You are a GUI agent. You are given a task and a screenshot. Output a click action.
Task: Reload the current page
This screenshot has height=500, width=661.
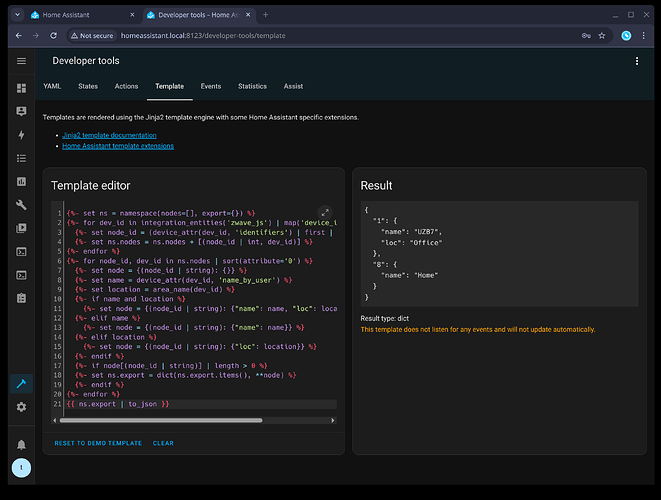[54, 36]
